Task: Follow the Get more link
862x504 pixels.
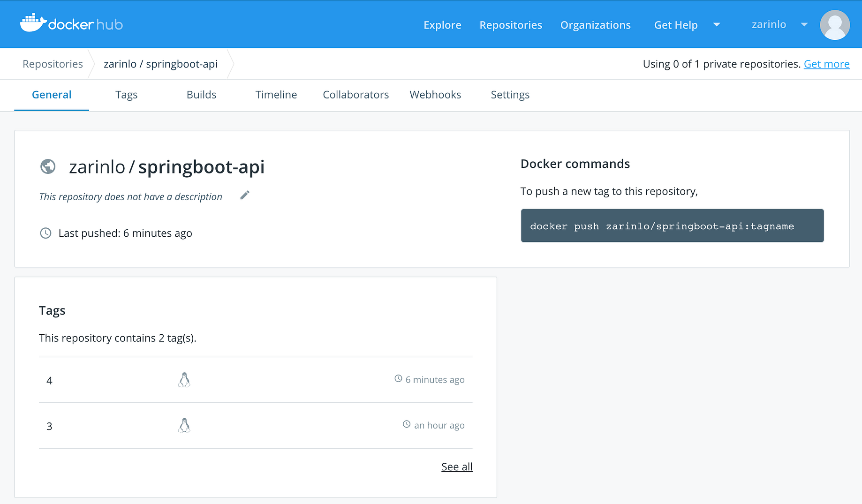Action: (x=826, y=64)
